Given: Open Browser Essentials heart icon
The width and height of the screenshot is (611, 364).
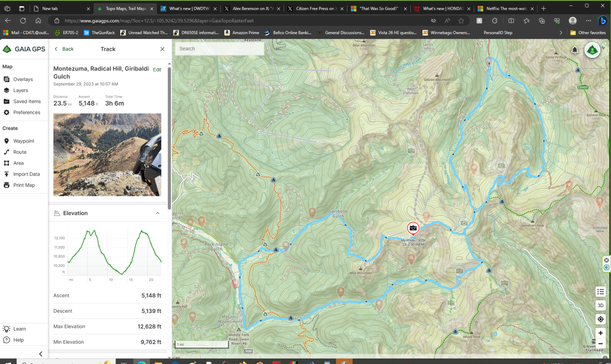Looking at the screenshot, I should (x=557, y=21).
